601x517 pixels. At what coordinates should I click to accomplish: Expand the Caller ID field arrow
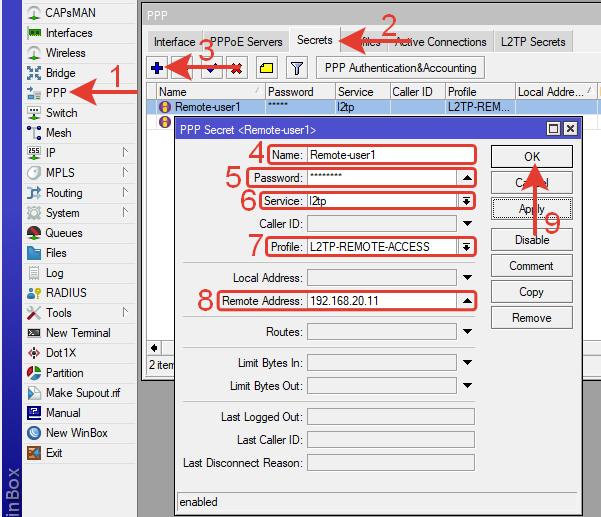[466, 223]
